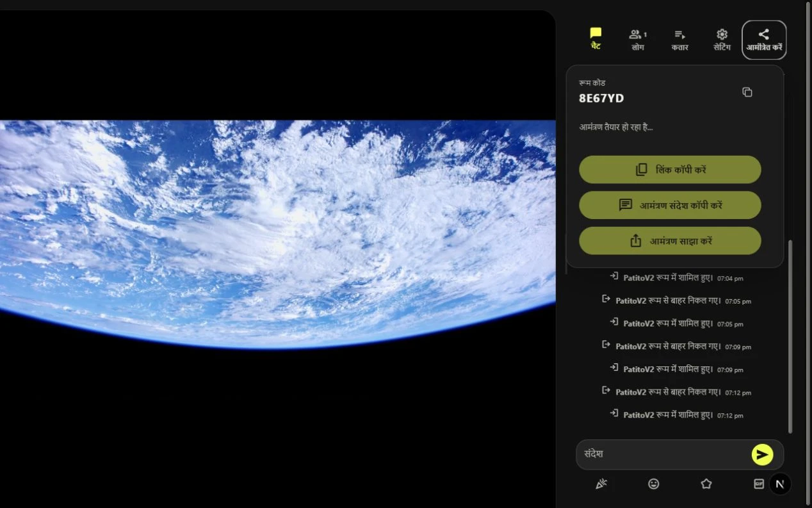Copy the room code 8E67YD using the copy icon
The image size is (812, 508).
747,92
